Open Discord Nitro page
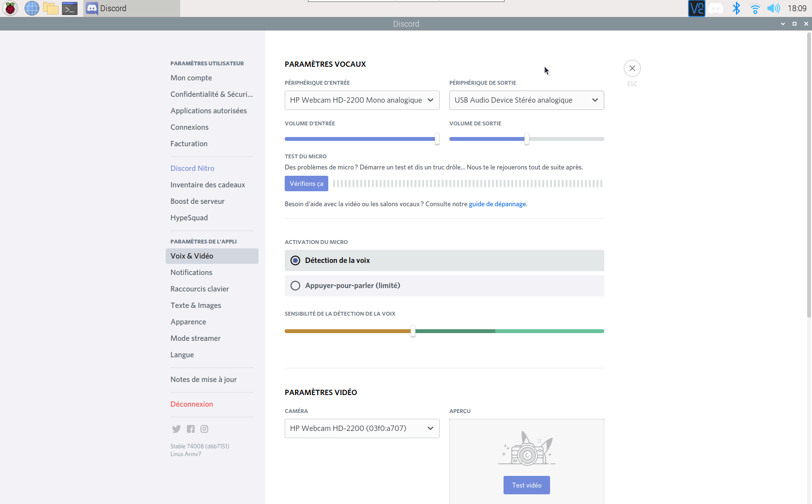Viewport: 812px width, 504px height. pos(212,168)
